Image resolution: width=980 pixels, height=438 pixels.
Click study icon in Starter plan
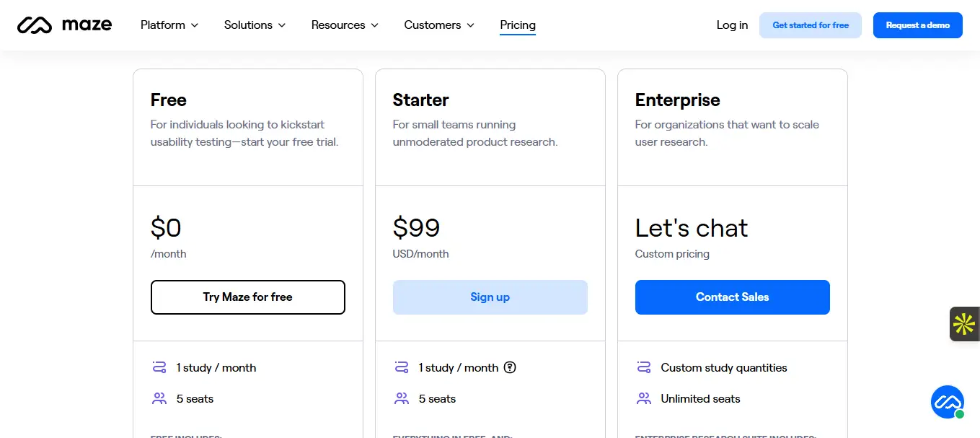(x=402, y=367)
